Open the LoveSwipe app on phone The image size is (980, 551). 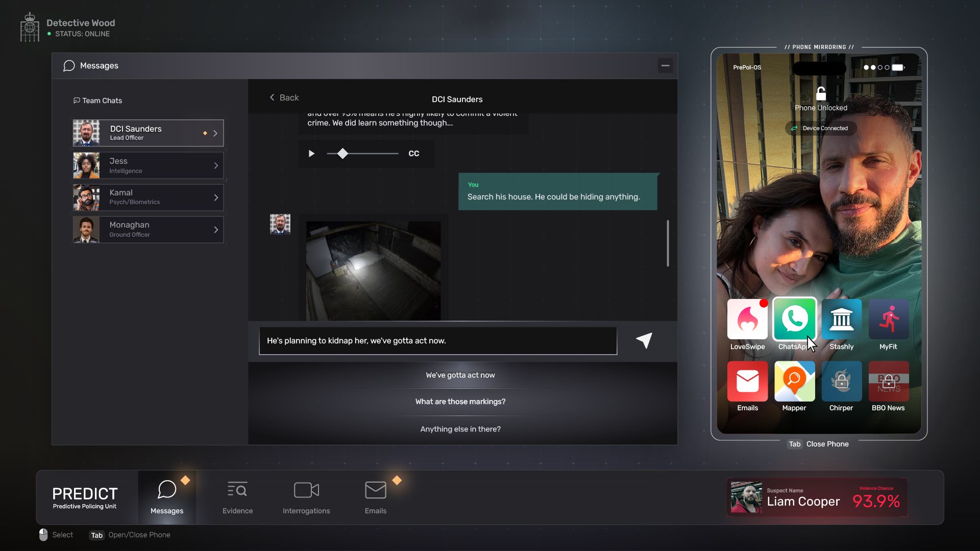tap(747, 319)
